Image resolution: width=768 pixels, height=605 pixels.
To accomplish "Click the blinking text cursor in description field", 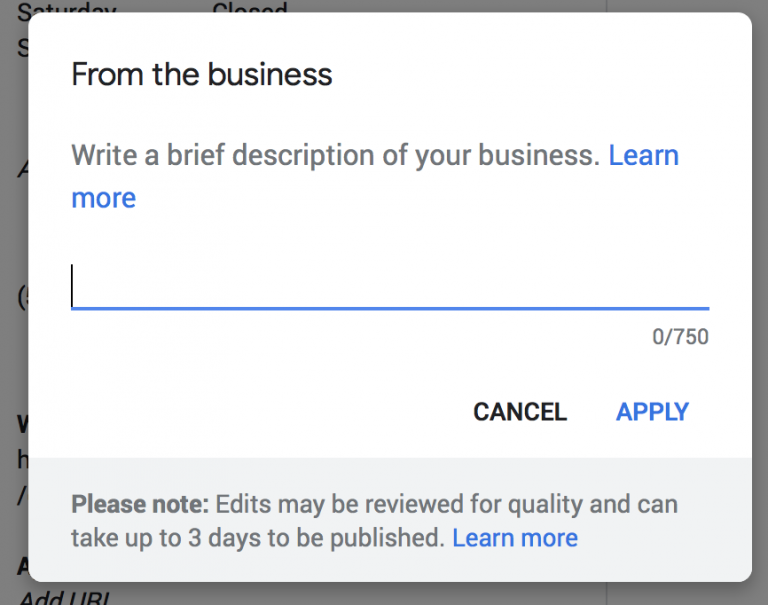I will (73, 287).
